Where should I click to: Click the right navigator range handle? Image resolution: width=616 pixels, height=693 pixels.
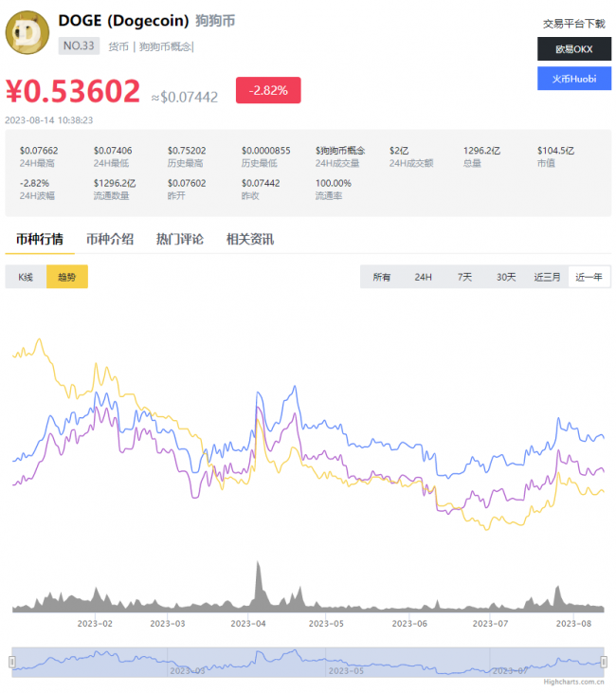[x=604, y=662]
